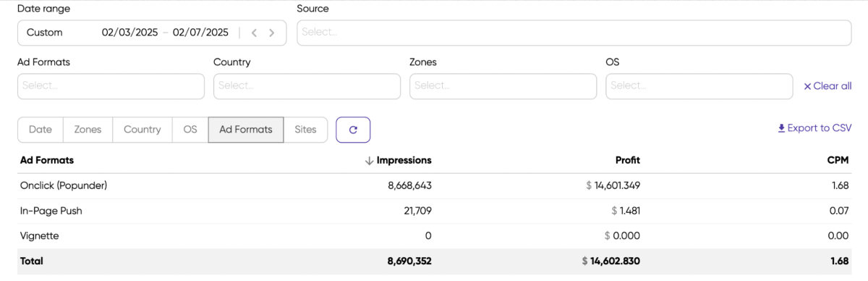Open the OS filter select
Viewport: 868px width, 281px height.
pos(699,86)
